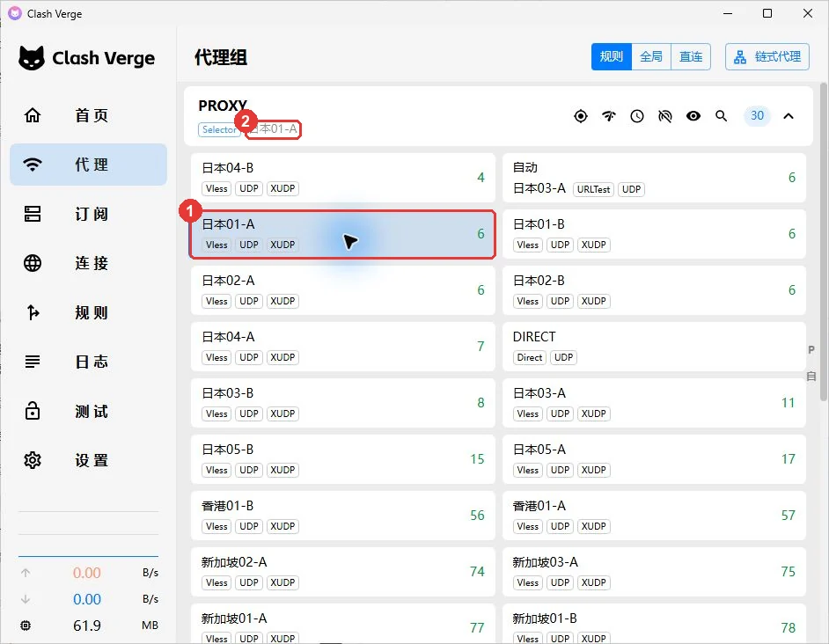Select the 日本03-A Vless proxy node
The height and width of the screenshot is (644, 829).
click(654, 403)
